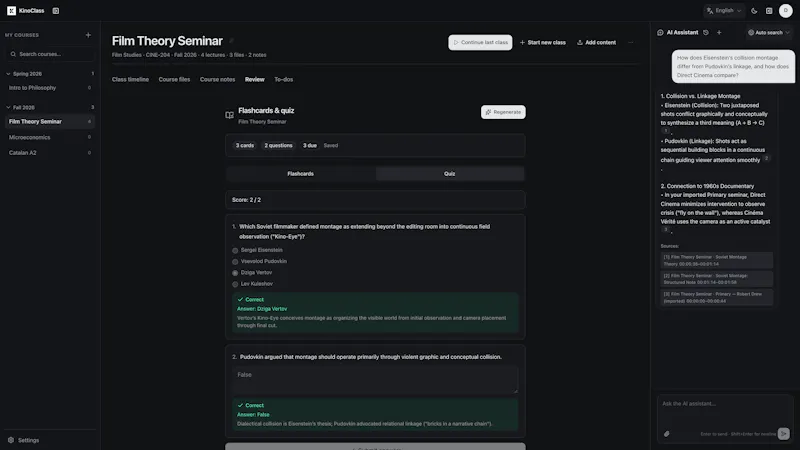
Task: Attach a file with the paperclip icon
Action: point(666,434)
